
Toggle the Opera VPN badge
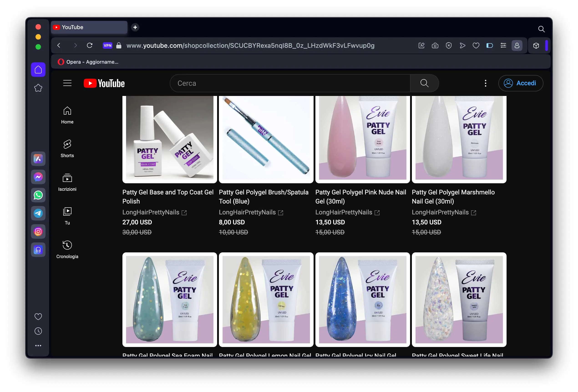(x=107, y=45)
